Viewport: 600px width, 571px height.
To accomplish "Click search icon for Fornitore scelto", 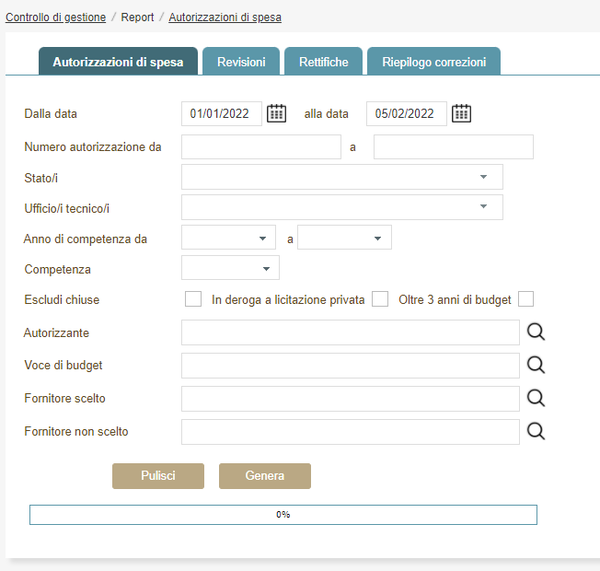I will tap(536, 398).
